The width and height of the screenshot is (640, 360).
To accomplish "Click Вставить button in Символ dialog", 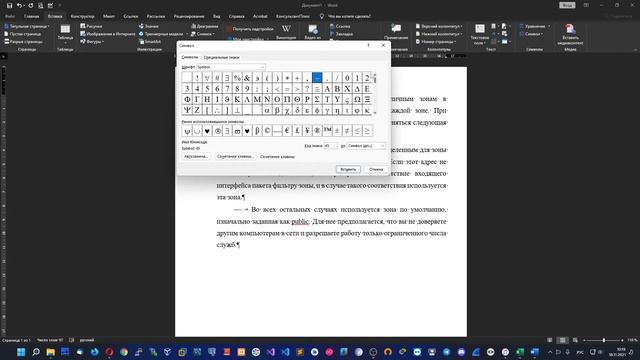I will 348,169.
